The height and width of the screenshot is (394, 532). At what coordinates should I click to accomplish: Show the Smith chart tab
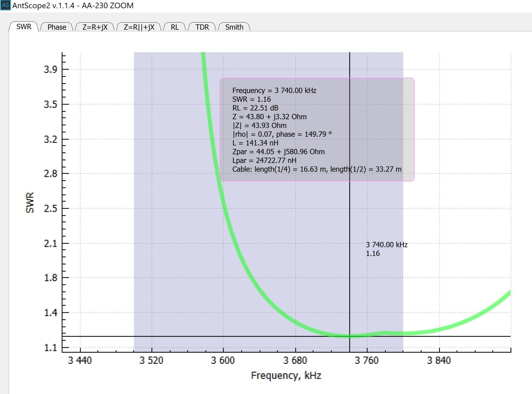click(x=234, y=27)
